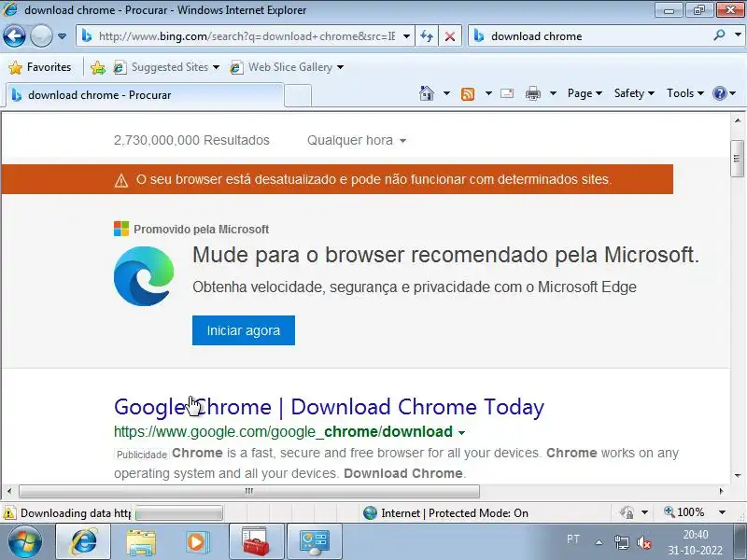Show hidden tray icons arrow

point(599,542)
